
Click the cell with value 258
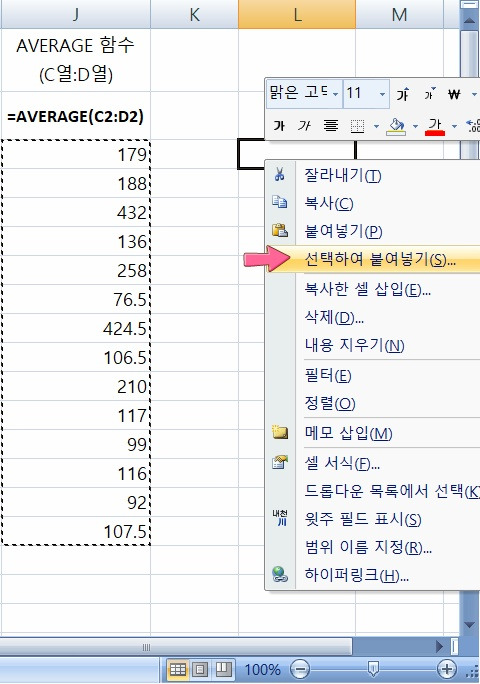pos(76,270)
